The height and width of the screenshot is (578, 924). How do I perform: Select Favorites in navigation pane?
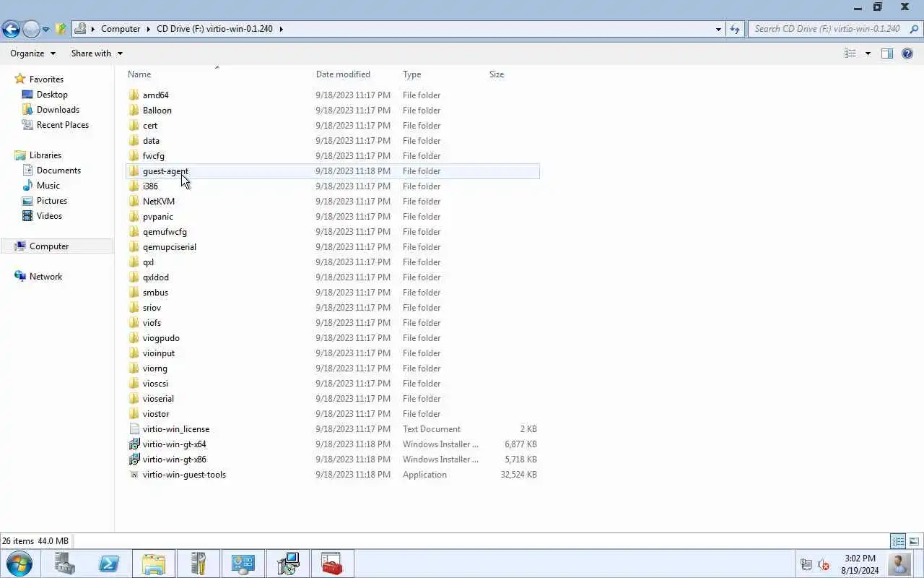coord(46,79)
